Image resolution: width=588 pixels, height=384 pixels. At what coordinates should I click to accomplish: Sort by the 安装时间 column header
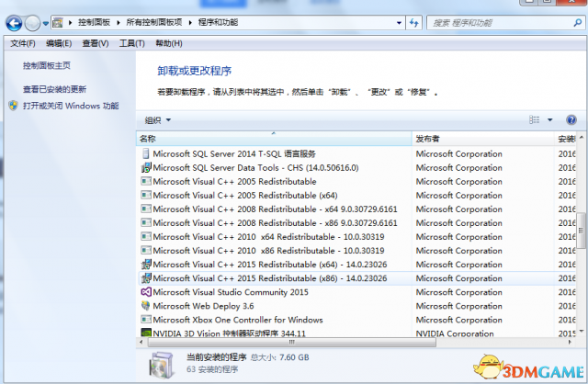(565, 139)
